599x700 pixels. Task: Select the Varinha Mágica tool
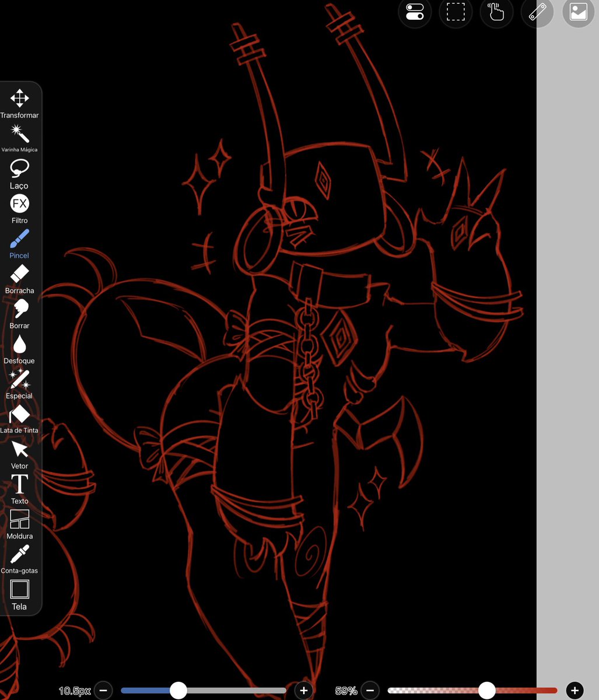(x=19, y=139)
